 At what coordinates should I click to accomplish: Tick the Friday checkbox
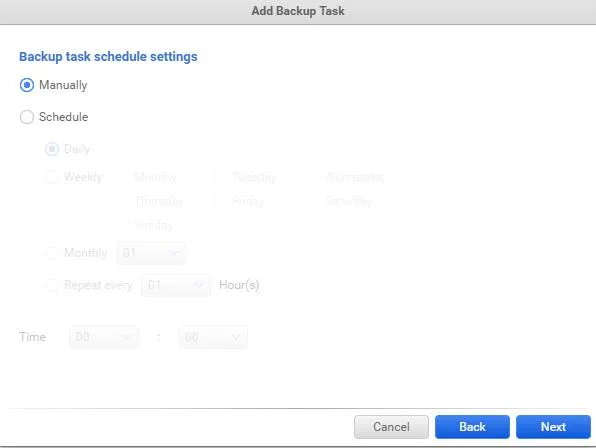(220, 201)
